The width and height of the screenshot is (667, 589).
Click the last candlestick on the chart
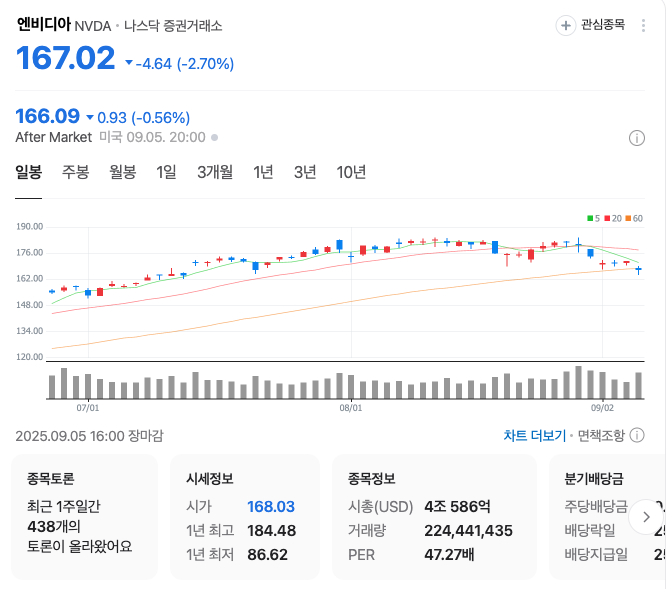coord(638,270)
